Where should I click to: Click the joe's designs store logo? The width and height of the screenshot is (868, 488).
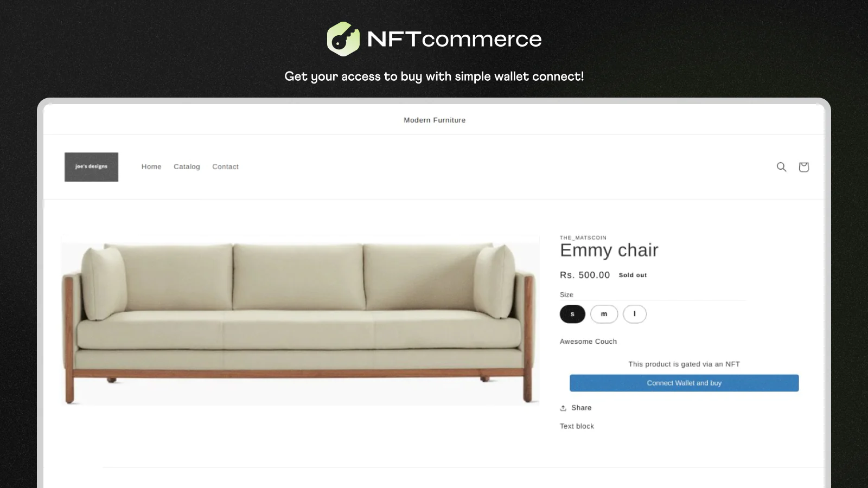(91, 167)
